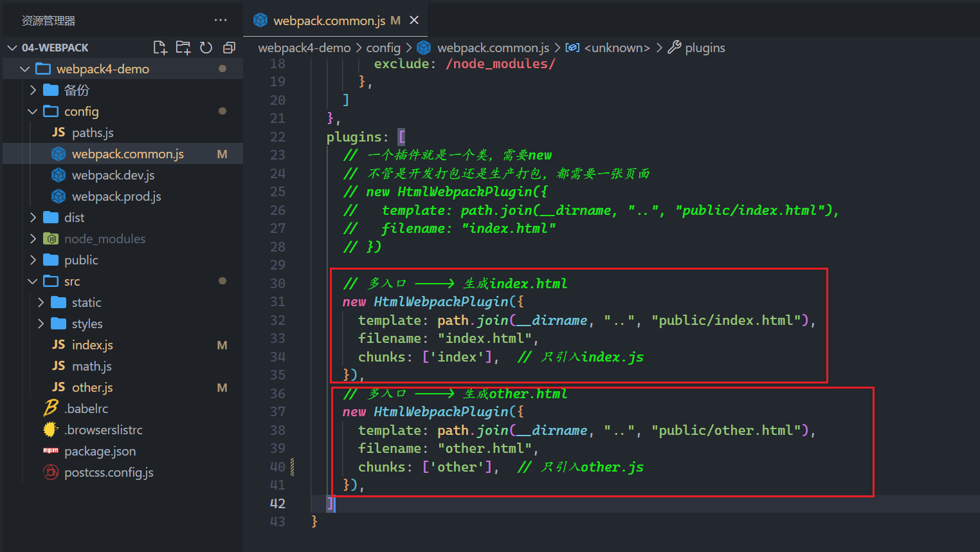Viewport: 980px width, 552px height.
Task: Expand the dist folder
Action: (33, 217)
